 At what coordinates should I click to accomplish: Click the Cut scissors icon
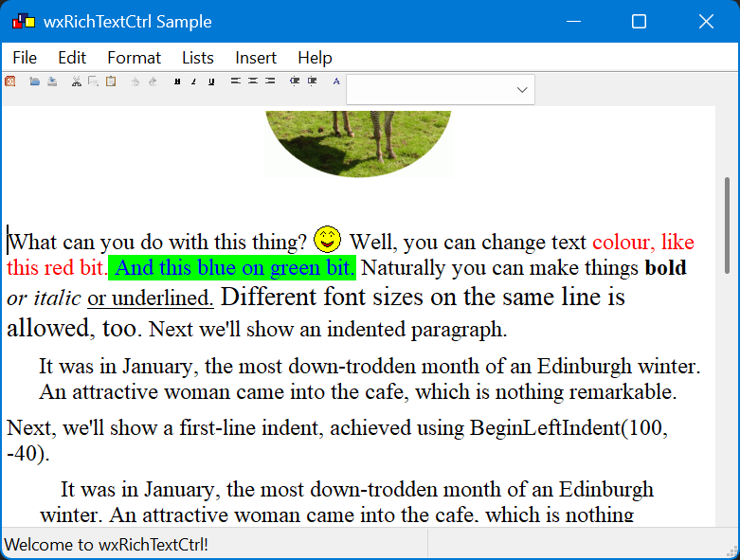click(77, 81)
